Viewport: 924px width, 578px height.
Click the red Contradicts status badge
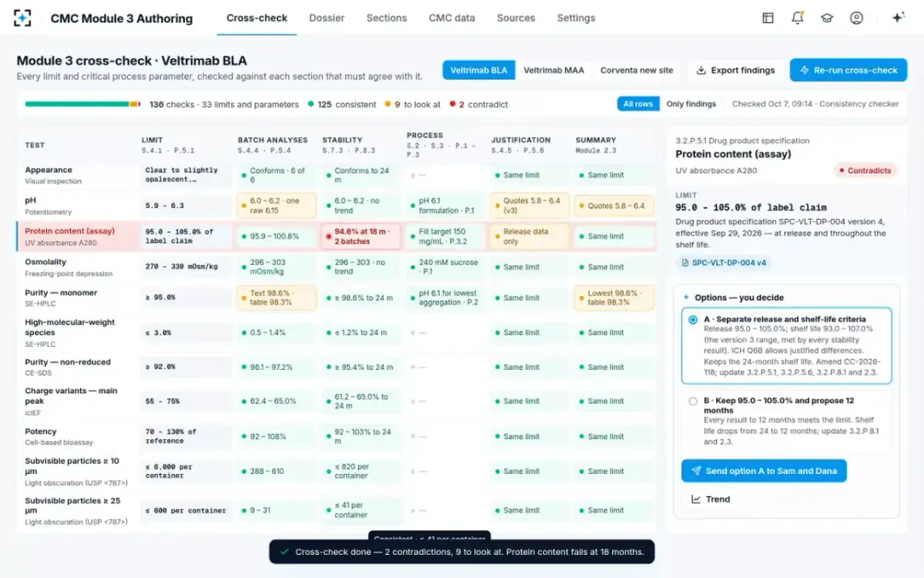[x=865, y=170]
